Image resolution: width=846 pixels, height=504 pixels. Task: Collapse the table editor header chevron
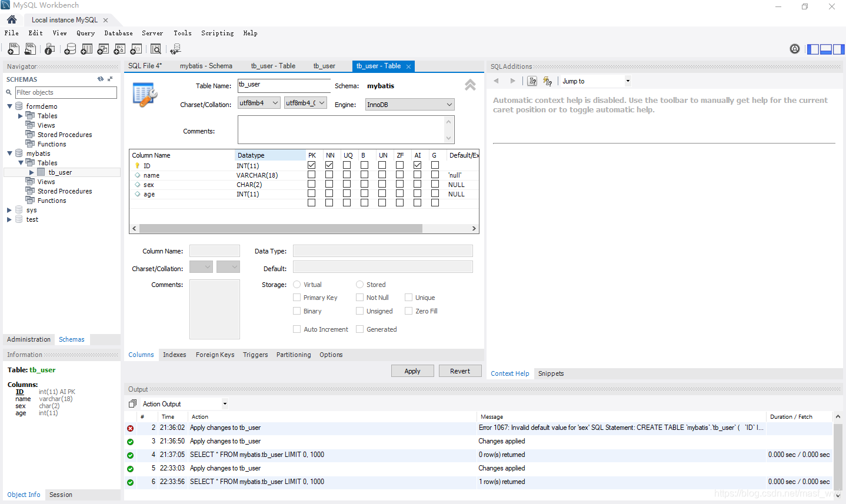(x=470, y=85)
